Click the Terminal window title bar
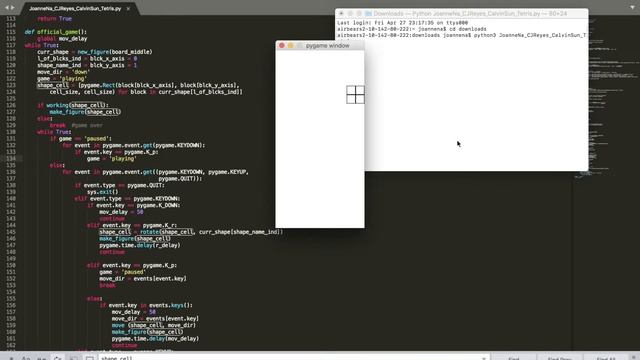 pyautogui.click(x=462, y=13)
